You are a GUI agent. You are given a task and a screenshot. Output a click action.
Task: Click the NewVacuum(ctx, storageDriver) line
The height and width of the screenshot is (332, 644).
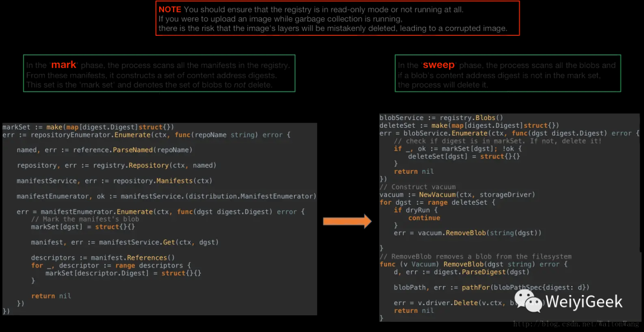pos(457,195)
